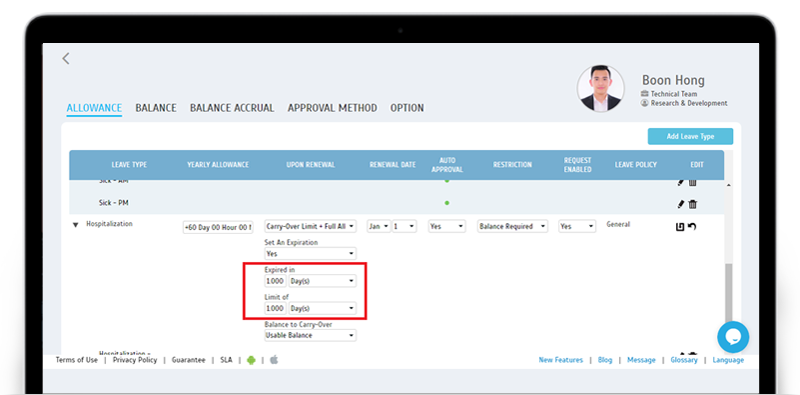This screenshot has width=800, height=395.
Task: Open the Balance to Carry-Over dropdown
Action: click(x=310, y=335)
